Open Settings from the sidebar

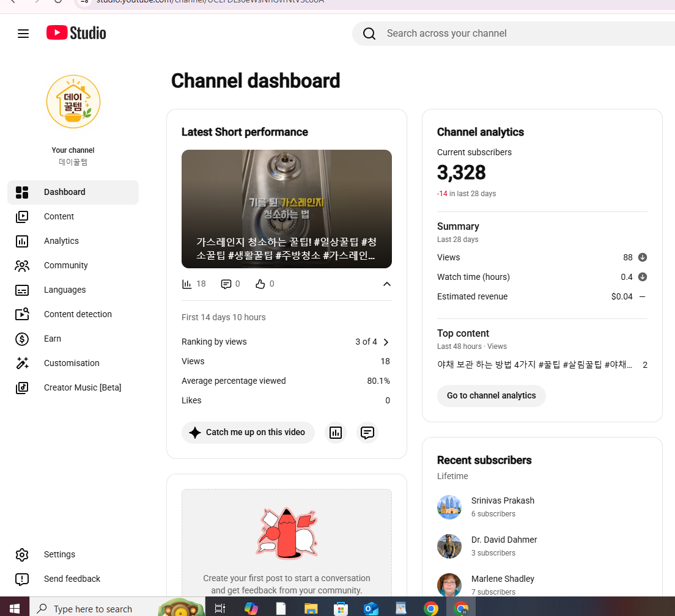click(73, 554)
